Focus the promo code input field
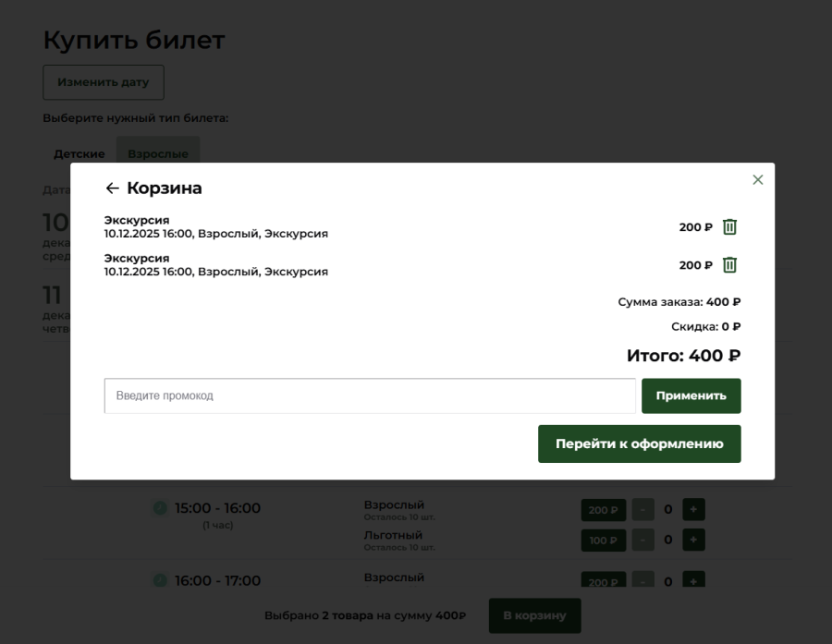 [370, 395]
